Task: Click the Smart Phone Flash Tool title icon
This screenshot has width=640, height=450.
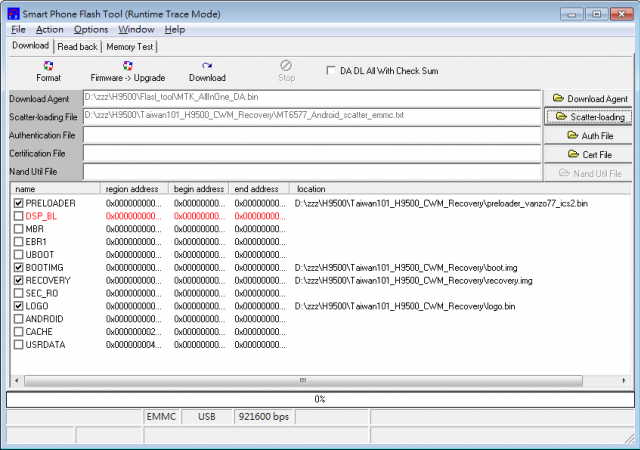Action: click(13, 14)
